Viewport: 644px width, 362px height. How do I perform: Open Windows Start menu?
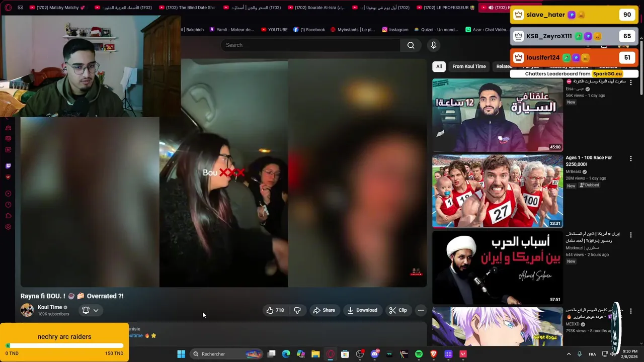181,354
